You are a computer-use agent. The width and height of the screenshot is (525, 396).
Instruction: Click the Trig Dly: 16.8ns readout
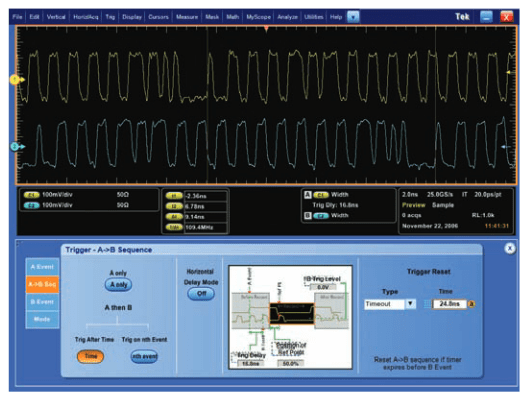point(335,205)
